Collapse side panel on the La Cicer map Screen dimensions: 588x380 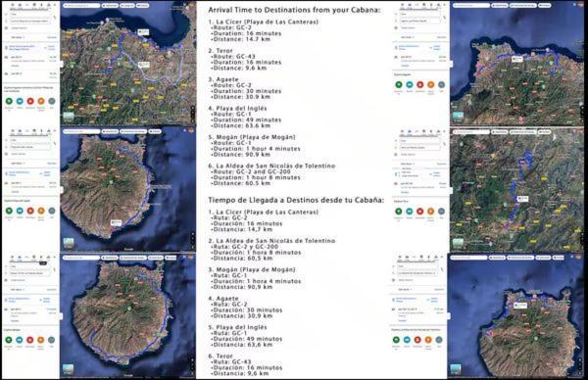tap(62, 64)
